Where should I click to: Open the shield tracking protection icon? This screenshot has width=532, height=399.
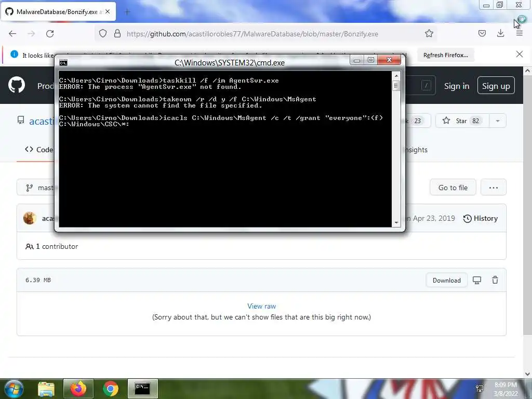(103, 34)
